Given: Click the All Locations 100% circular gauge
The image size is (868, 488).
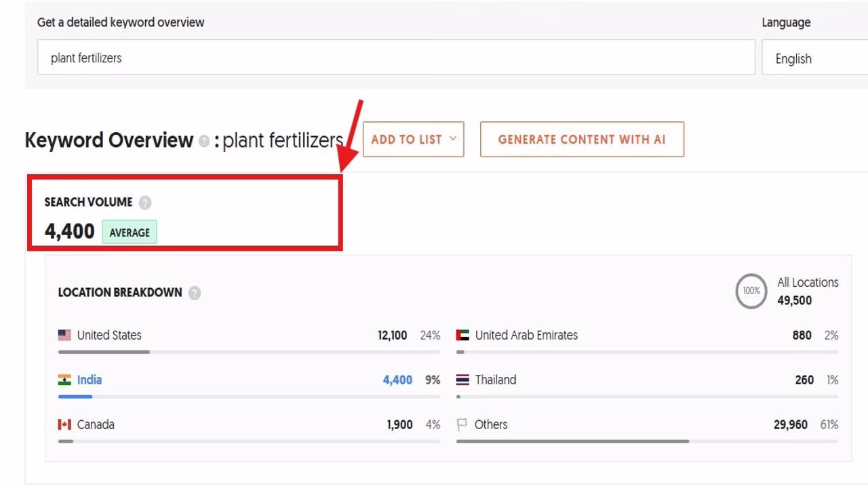Looking at the screenshot, I should coord(751,291).
